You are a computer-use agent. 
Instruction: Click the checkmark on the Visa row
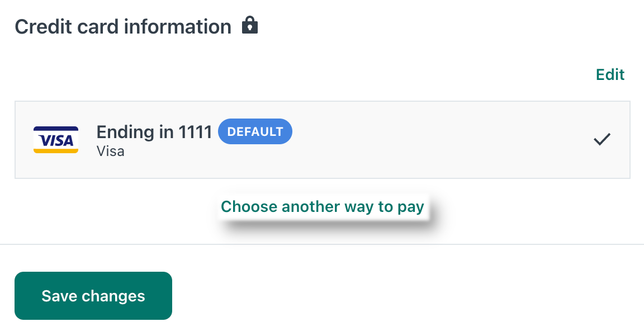[x=602, y=140]
